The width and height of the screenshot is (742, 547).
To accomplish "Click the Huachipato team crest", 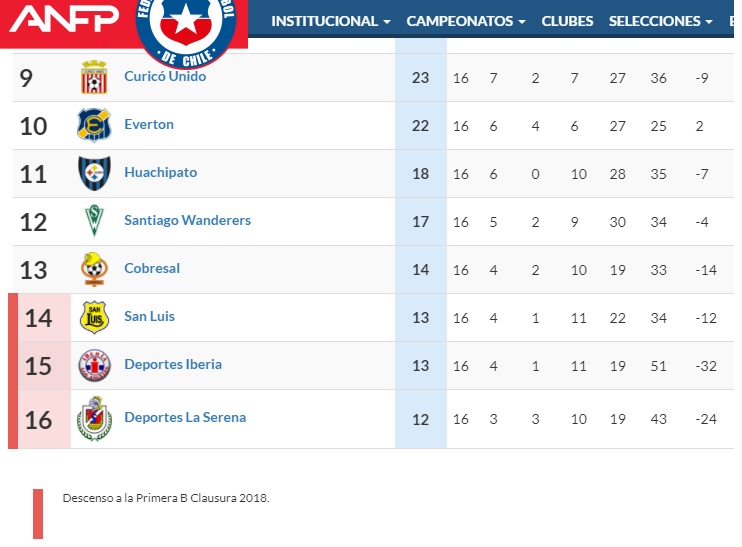I will pos(94,173).
